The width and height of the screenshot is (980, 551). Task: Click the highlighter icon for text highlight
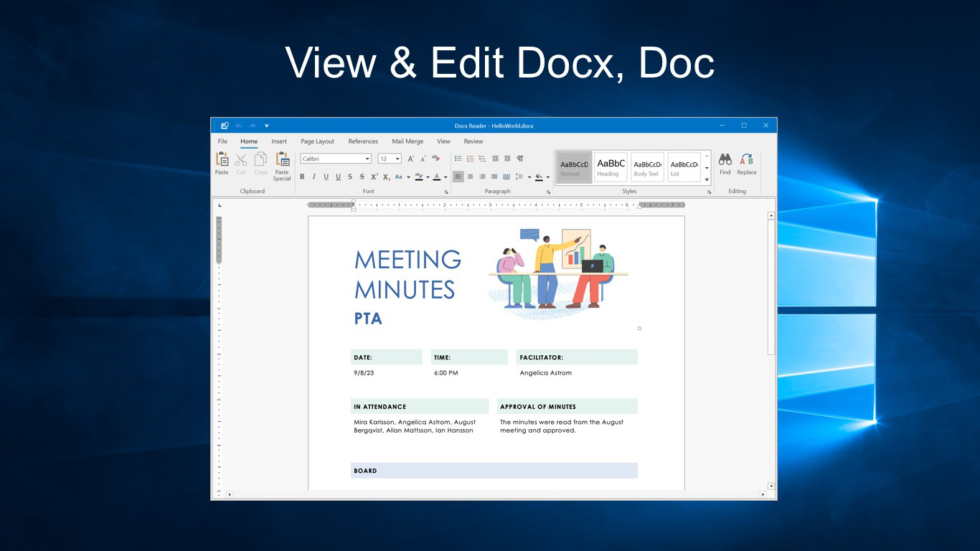[419, 176]
